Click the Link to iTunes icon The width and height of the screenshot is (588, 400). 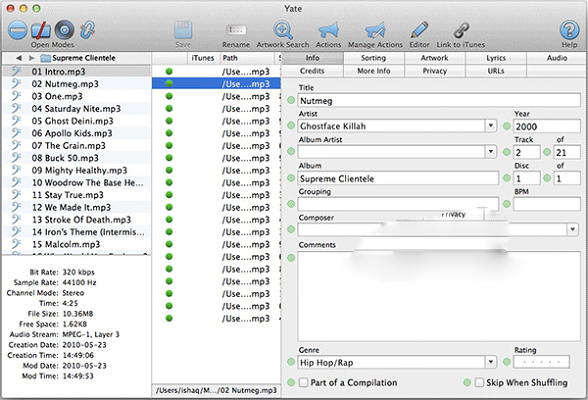point(461,30)
